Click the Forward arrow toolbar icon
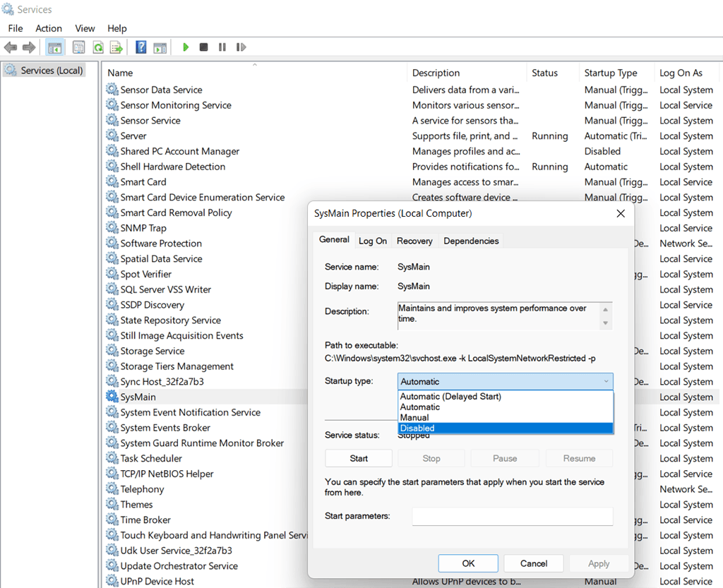This screenshot has width=723, height=588. coord(29,47)
